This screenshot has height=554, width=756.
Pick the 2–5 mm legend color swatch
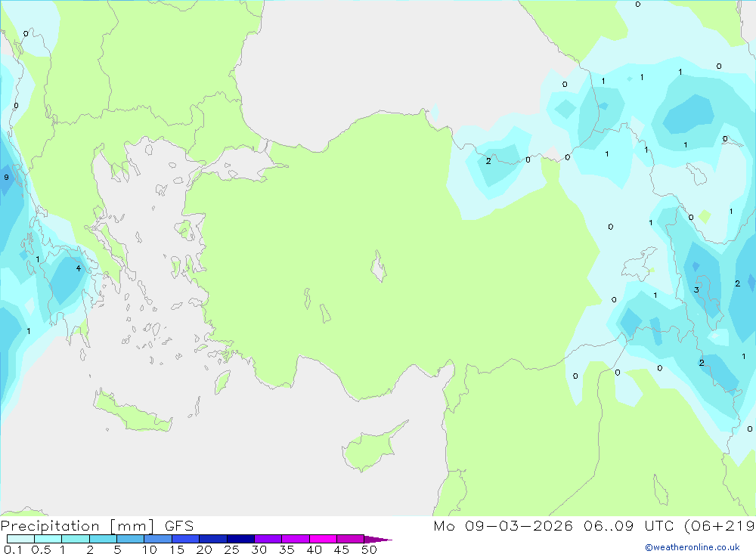[x=103, y=539]
